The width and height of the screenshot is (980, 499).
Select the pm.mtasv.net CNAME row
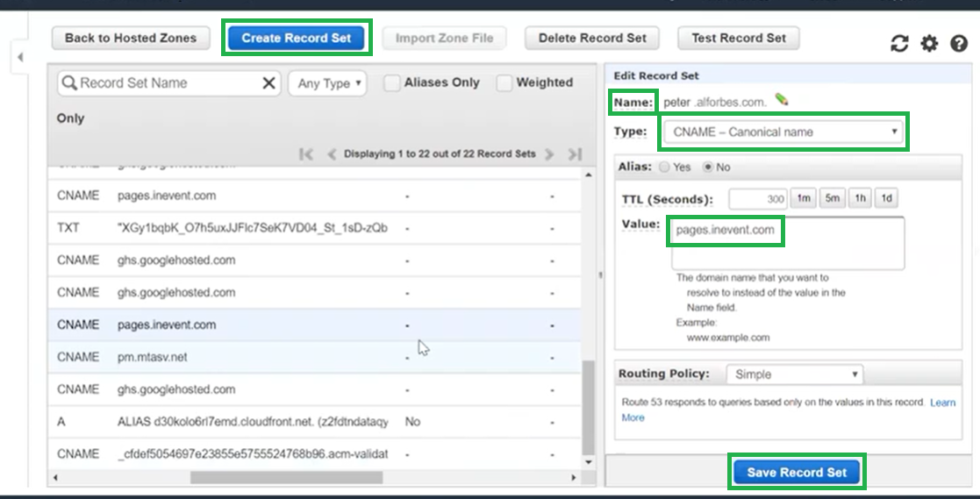(x=314, y=357)
